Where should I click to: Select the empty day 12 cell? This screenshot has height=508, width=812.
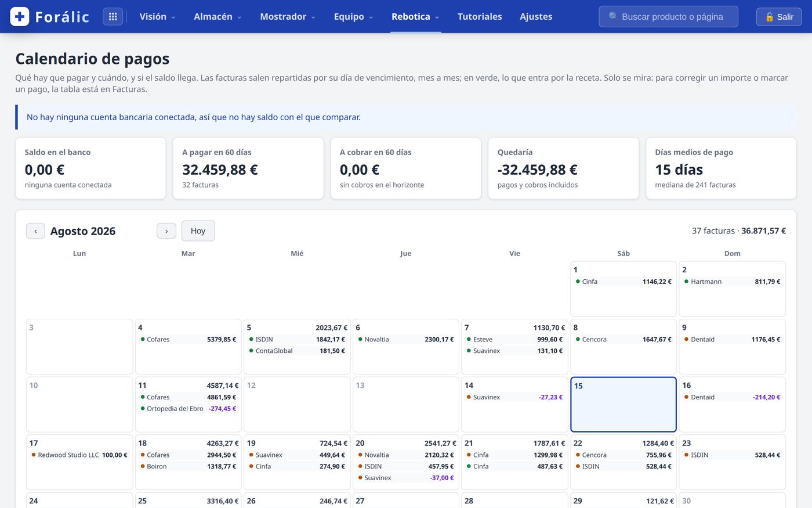297,405
